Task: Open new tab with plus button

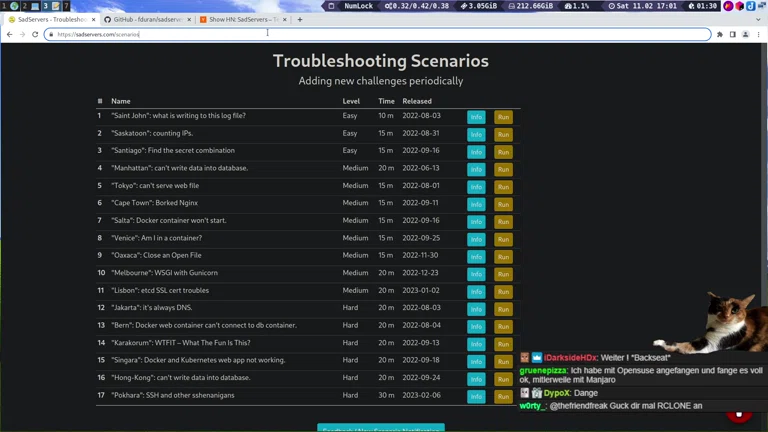Action: [x=299, y=19]
